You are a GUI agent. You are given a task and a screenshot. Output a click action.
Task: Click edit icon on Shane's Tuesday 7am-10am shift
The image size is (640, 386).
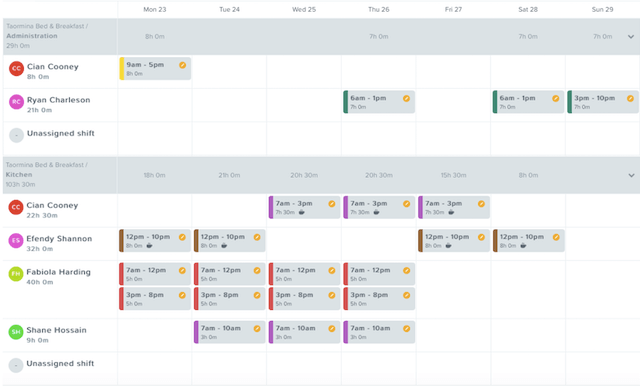[x=257, y=328]
